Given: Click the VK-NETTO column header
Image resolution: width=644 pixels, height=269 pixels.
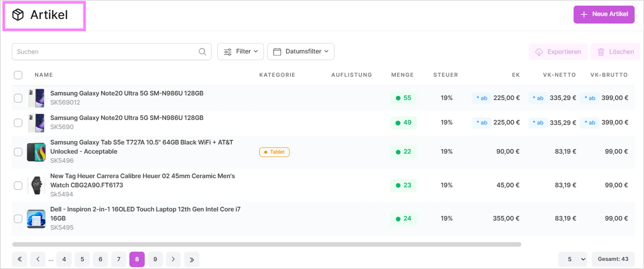Looking at the screenshot, I should click(x=559, y=75).
